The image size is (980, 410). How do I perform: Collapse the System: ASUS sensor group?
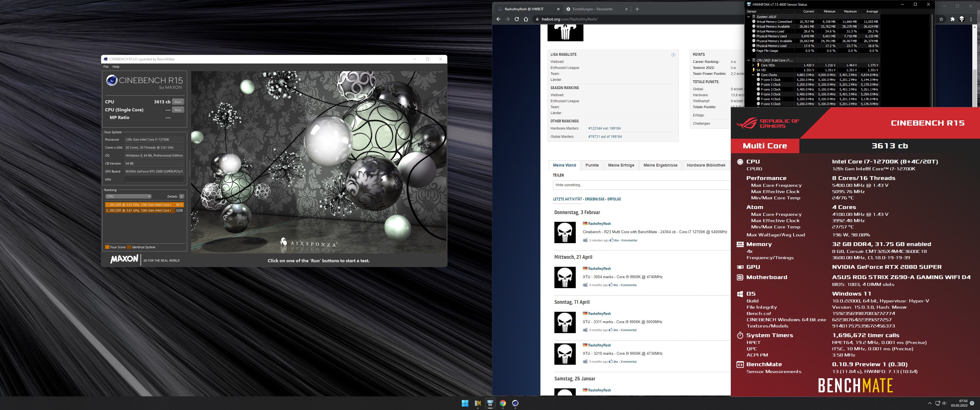click(x=748, y=17)
